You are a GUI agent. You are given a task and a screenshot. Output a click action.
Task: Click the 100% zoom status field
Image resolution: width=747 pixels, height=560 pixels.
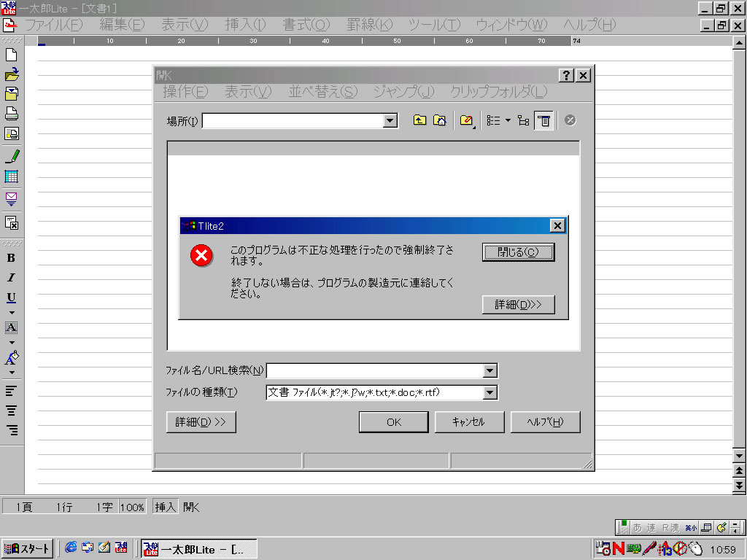click(x=133, y=507)
